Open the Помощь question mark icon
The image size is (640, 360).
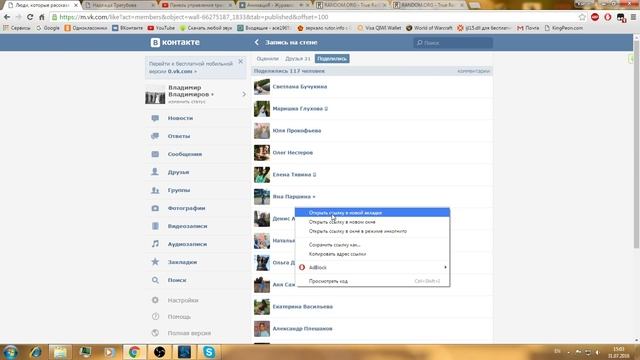[155, 316]
